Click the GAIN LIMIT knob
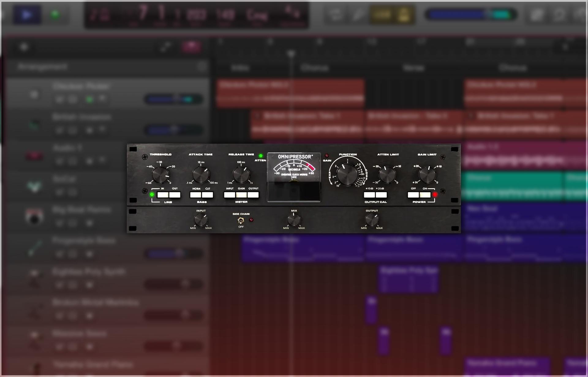Screen dimensions: 588x377 click(427, 175)
